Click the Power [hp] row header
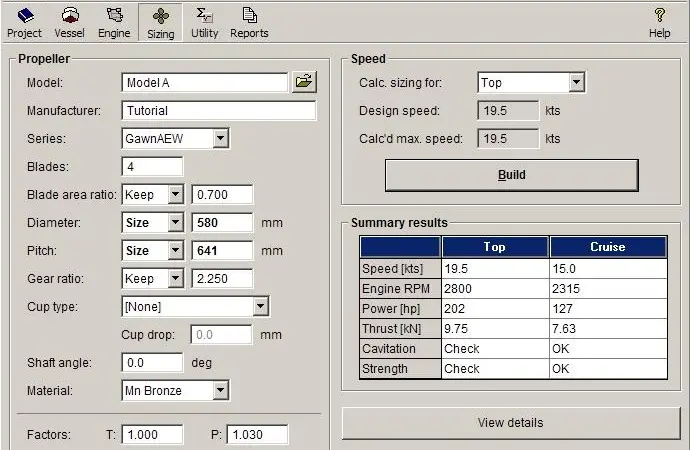This screenshot has height=450, width=690. pyautogui.click(x=400, y=308)
